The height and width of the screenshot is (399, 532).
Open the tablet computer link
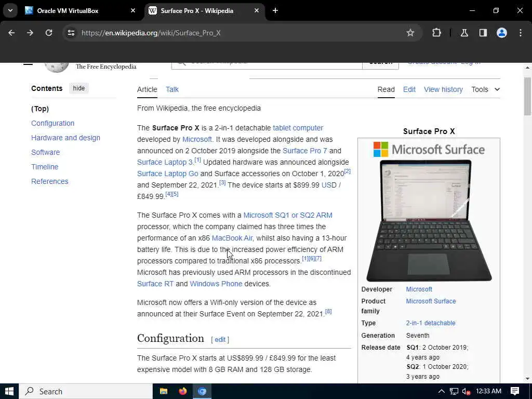click(x=298, y=128)
